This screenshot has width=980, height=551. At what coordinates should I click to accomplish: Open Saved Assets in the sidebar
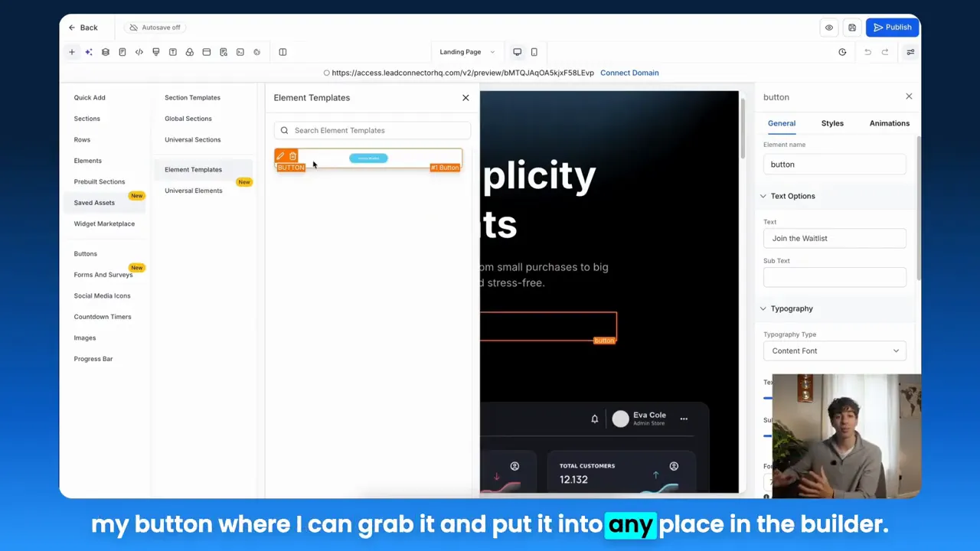[x=94, y=203]
